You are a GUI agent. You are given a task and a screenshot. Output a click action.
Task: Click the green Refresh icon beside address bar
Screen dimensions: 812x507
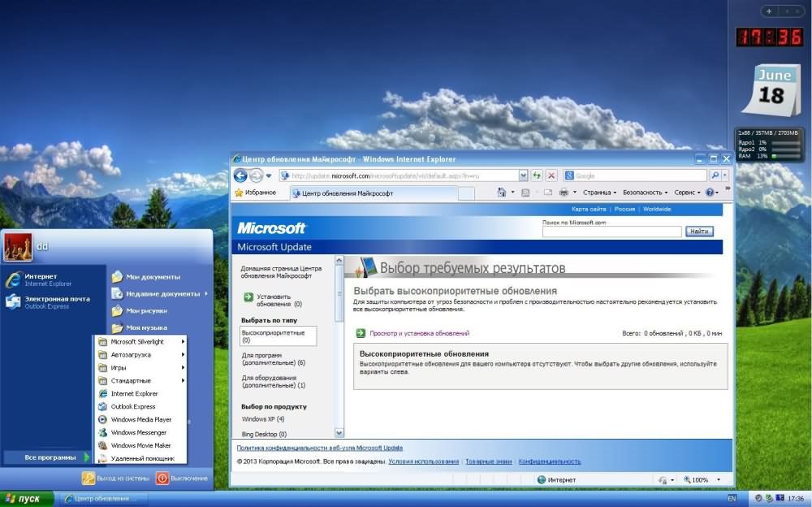tap(537, 175)
